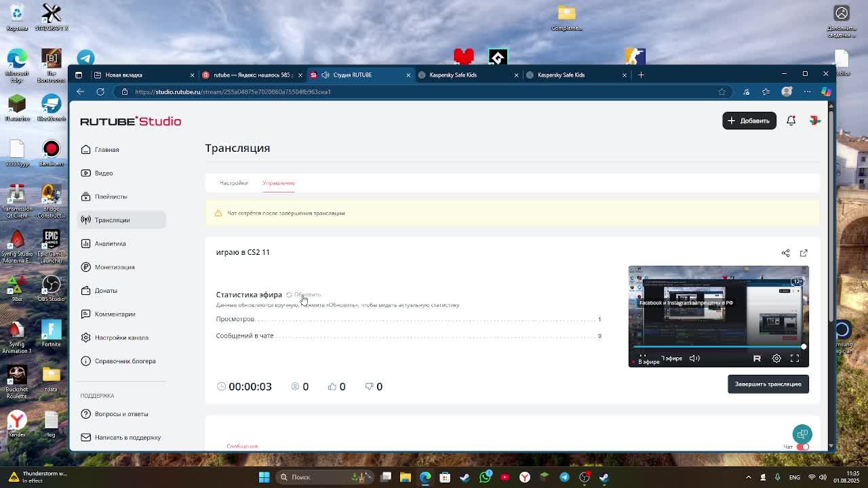This screenshot has height=488, width=868.
Task: Open Fortnite desktop icon
Action: click(x=51, y=333)
